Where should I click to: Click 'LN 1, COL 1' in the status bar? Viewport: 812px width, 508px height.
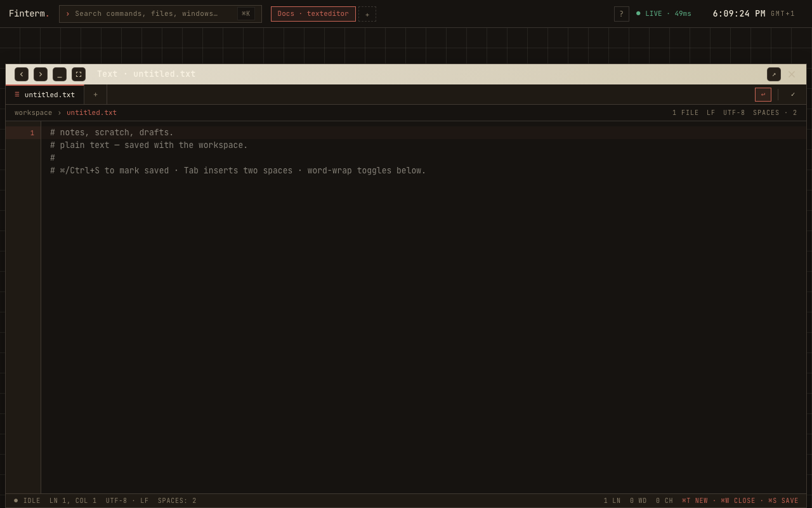[73, 501]
